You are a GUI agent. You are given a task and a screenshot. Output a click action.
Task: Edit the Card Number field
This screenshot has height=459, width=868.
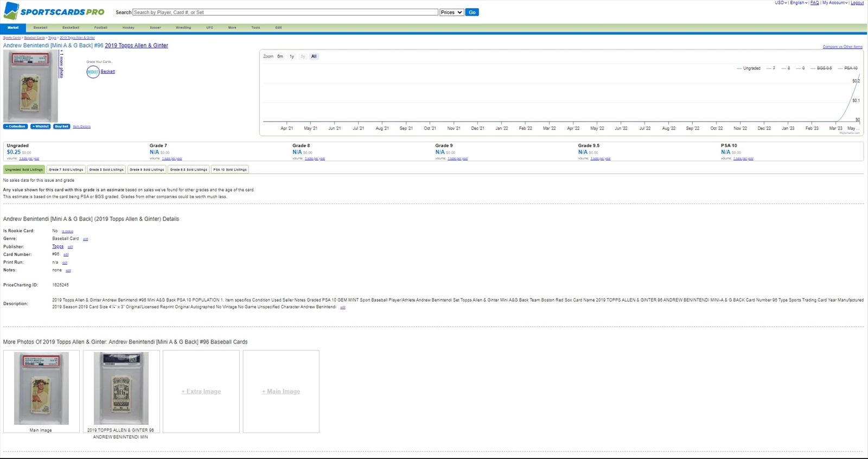tap(66, 254)
